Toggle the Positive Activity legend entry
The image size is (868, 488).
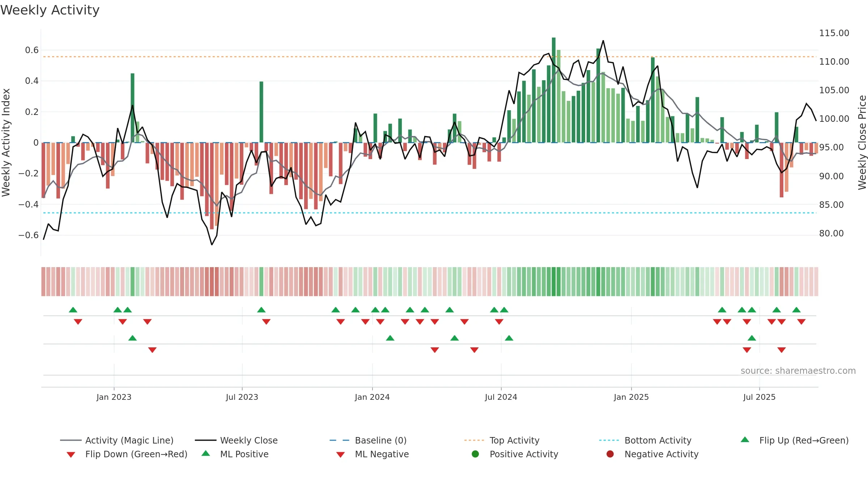[515, 454]
